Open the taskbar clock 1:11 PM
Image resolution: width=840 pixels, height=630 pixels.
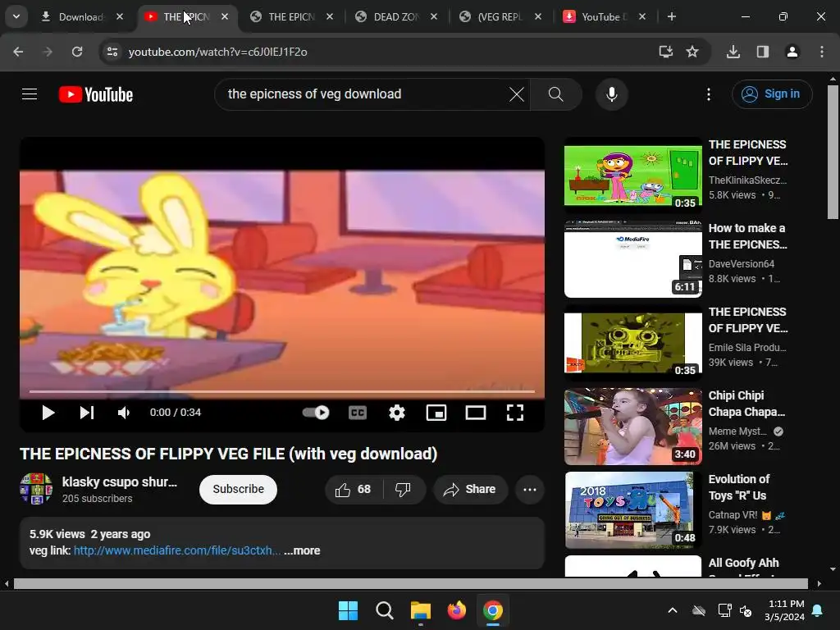click(x=785, y=610)
